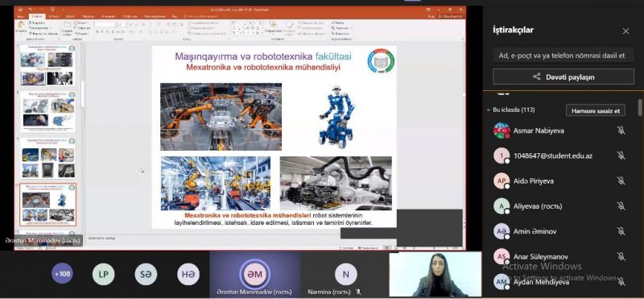Collapse the Bu iclasda (113) participant list

489,110
